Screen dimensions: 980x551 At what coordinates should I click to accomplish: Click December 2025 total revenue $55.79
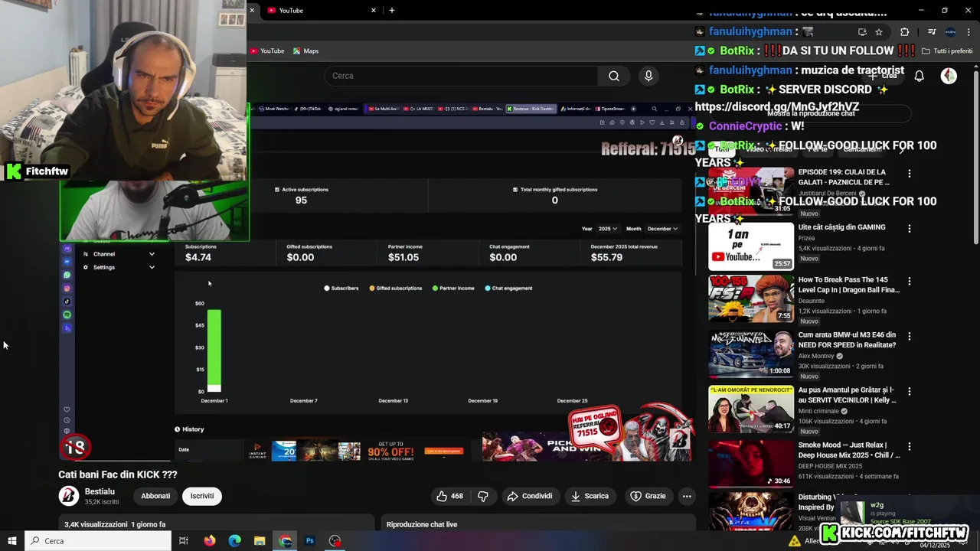pyautogui.click(x=606, y=257)
